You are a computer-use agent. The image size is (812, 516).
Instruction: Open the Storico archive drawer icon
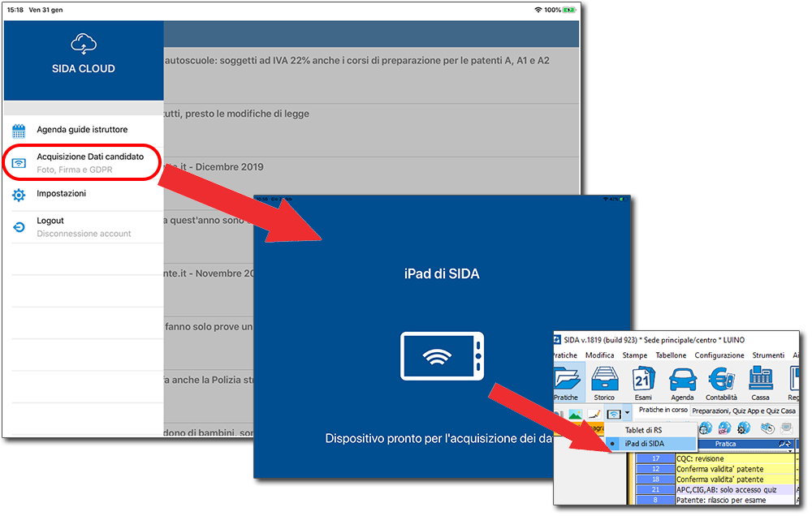coord(604,383)
